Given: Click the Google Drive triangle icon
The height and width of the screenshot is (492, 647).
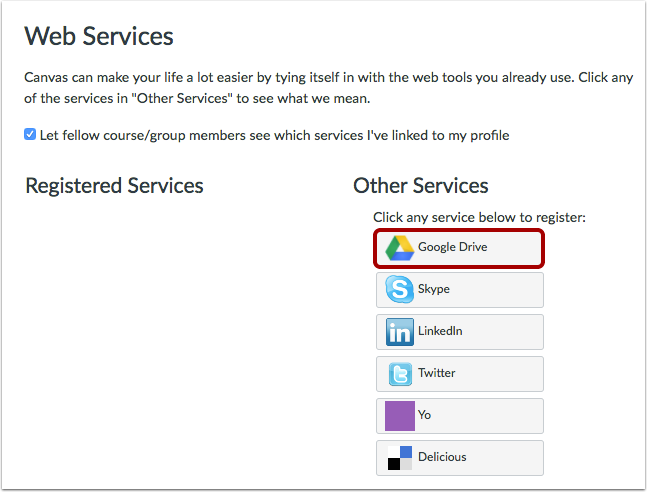Looking at the screenshot, I should 399,248.
